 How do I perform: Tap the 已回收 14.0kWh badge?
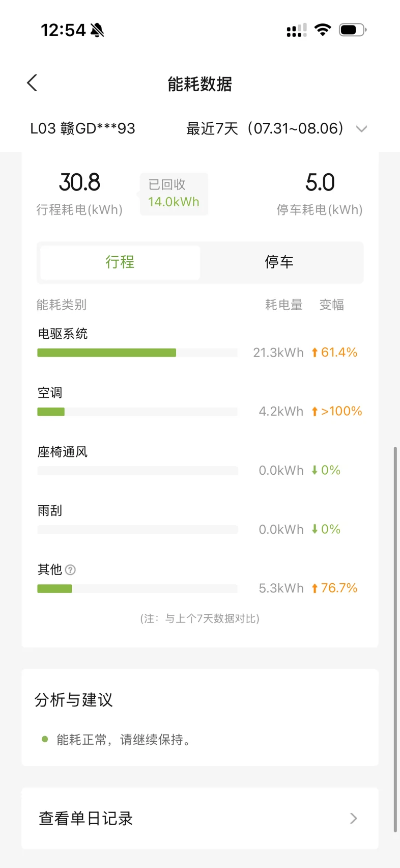point(174,194)
